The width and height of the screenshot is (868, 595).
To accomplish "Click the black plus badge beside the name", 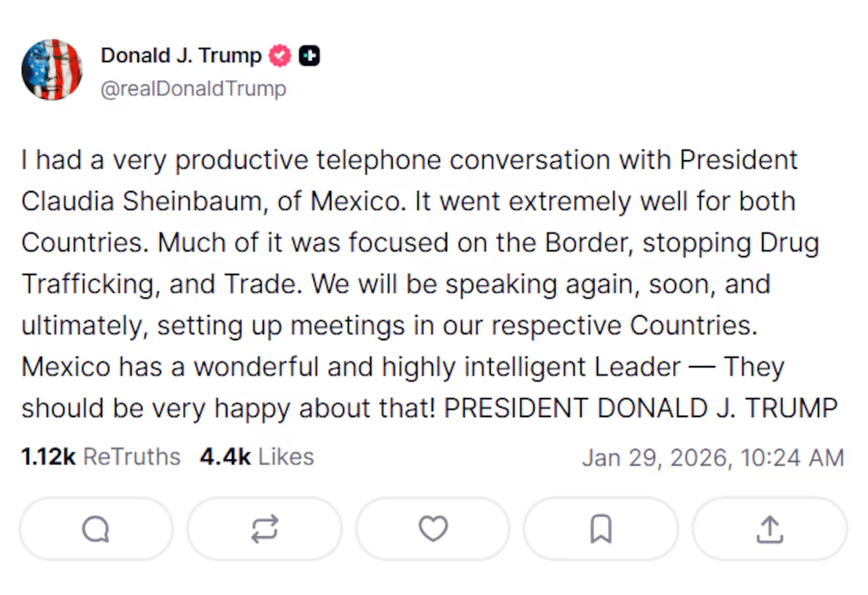I will point(309,56).
